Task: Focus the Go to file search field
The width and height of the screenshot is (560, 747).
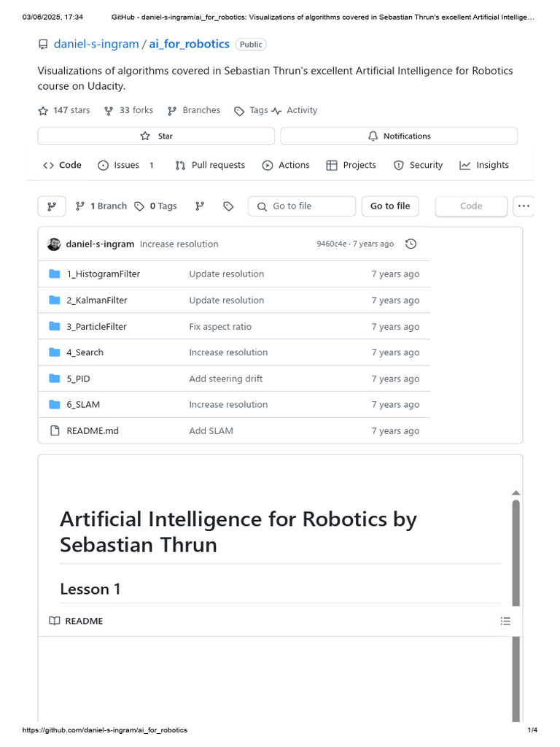Action: point(302,206)
